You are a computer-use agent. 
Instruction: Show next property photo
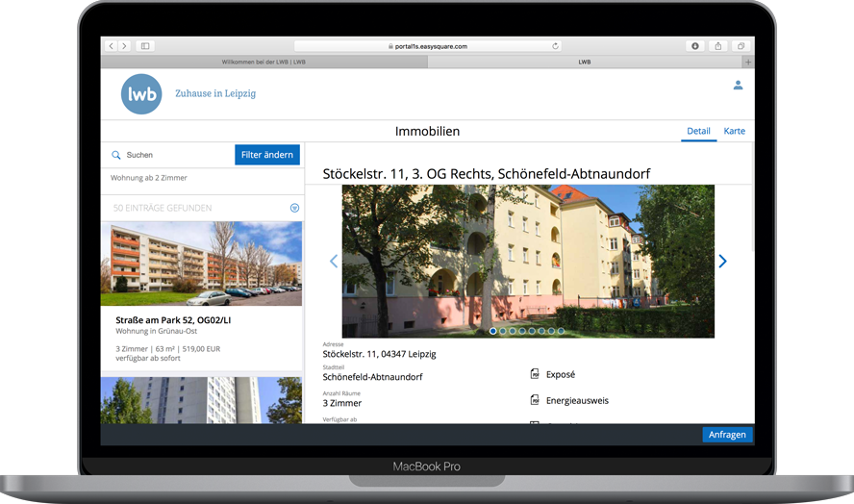722,262
